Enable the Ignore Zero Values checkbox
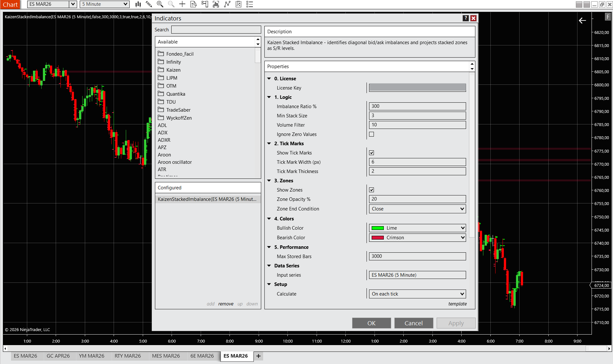 (x=371, y=134)
